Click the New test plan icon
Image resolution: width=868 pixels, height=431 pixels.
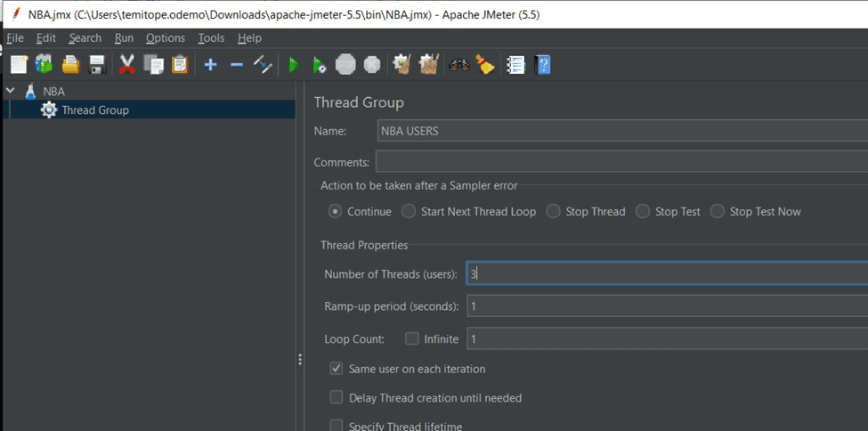[19, 64]
